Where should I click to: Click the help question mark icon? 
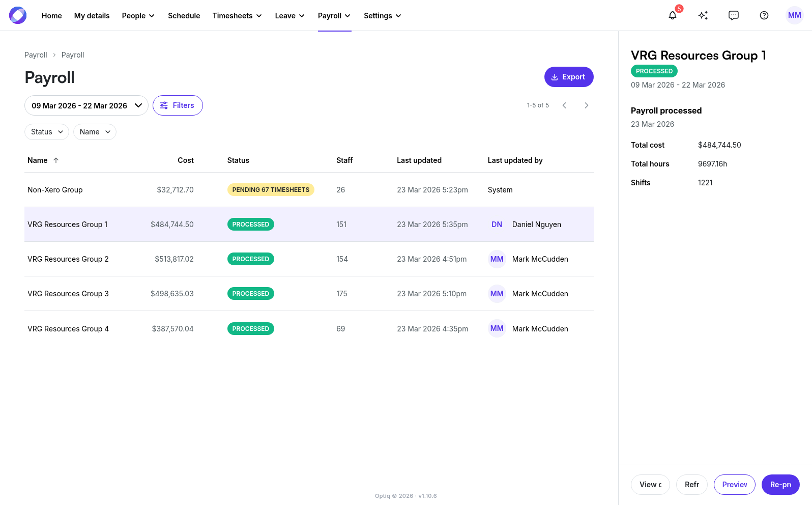click(x=764, y=15)
